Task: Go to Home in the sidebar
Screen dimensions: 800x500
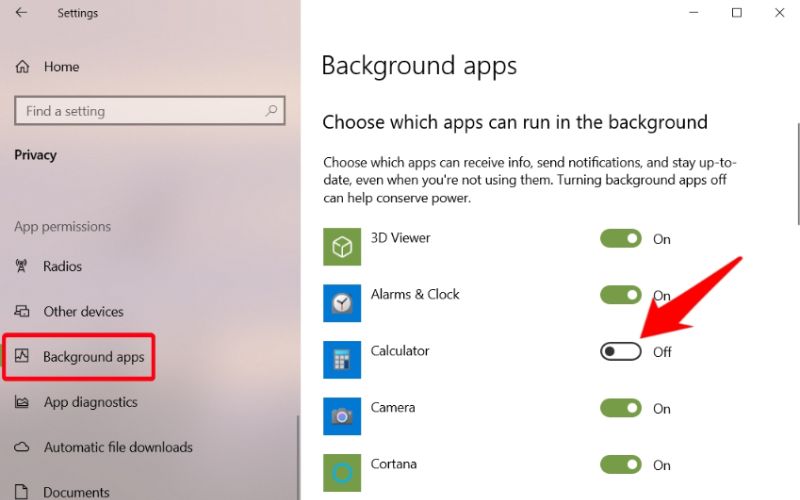Action: [61, 67]
